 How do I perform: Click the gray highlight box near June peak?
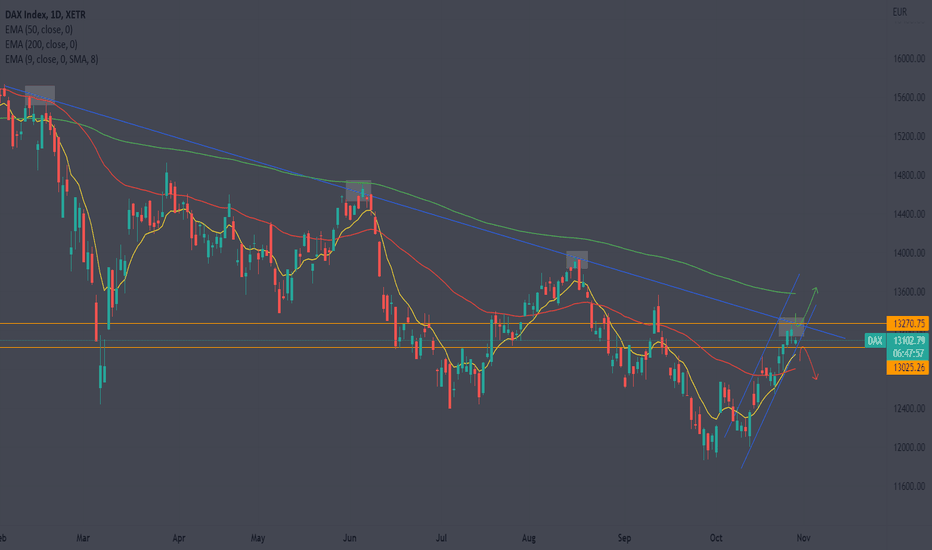[358, 190]
